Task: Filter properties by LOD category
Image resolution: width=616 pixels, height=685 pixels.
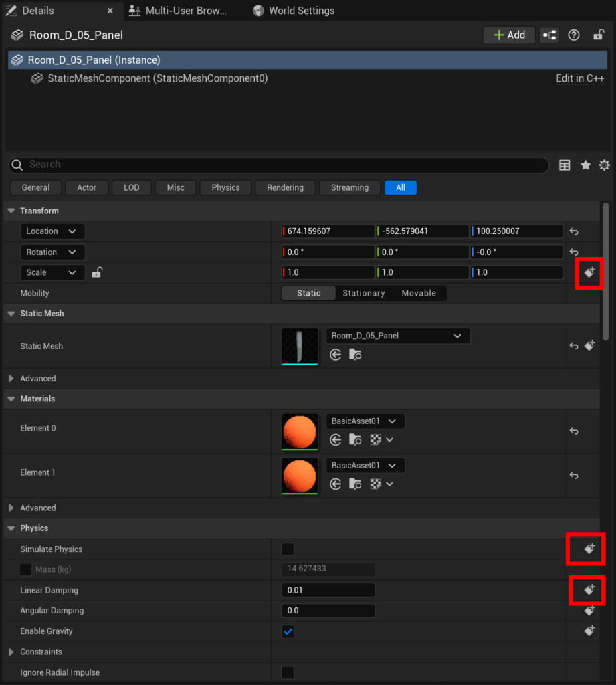Action: click(132, 188)
